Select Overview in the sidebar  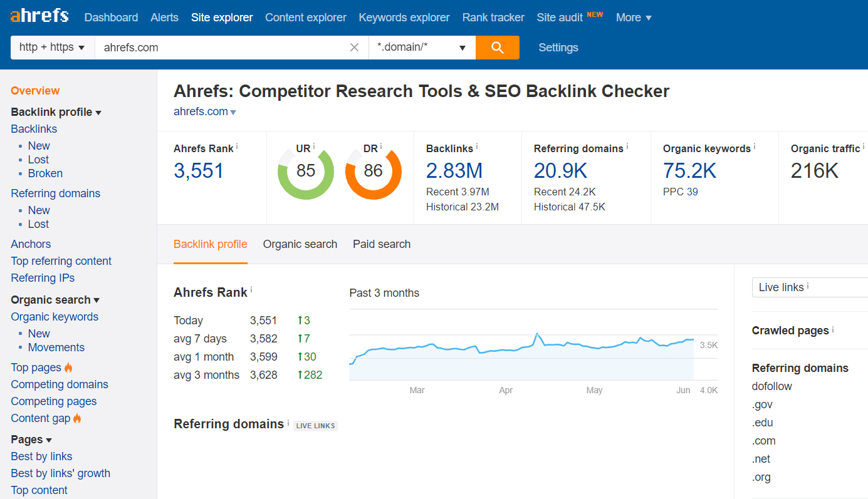click(x=35, y=91)
